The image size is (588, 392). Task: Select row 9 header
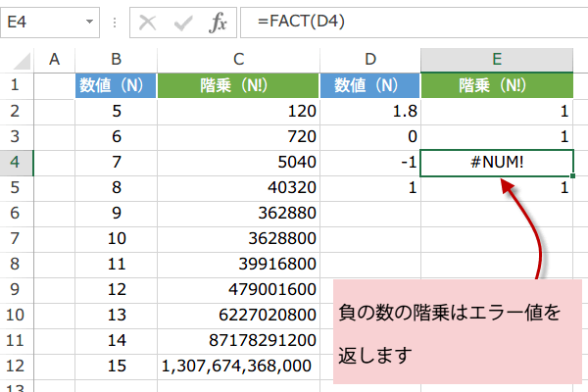(15, 290)
